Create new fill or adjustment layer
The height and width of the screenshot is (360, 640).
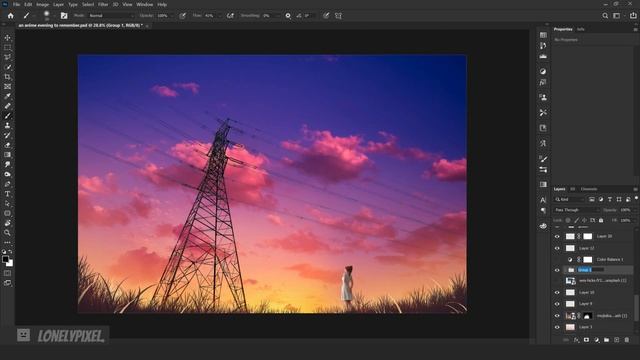click(x=596, y=340)
